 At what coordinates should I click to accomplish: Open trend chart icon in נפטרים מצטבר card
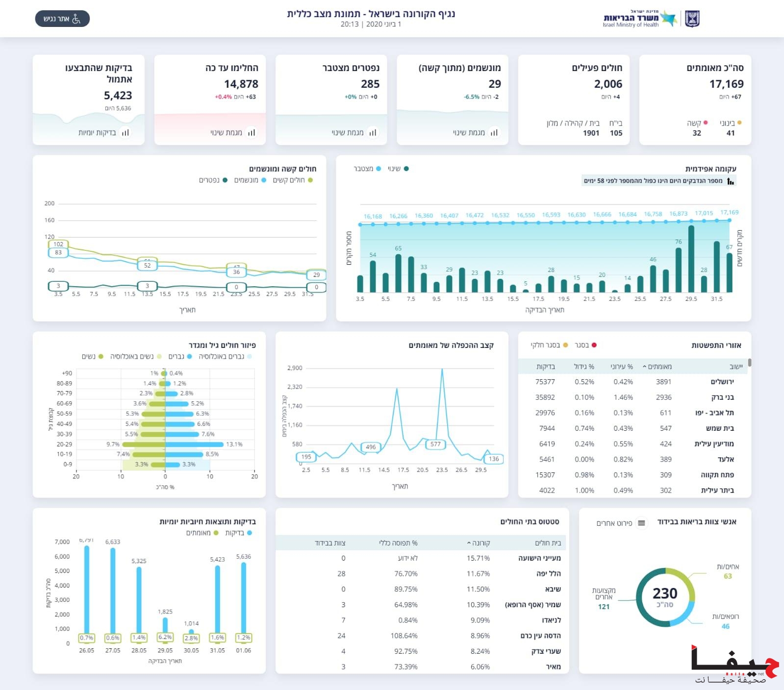[373, 133]
